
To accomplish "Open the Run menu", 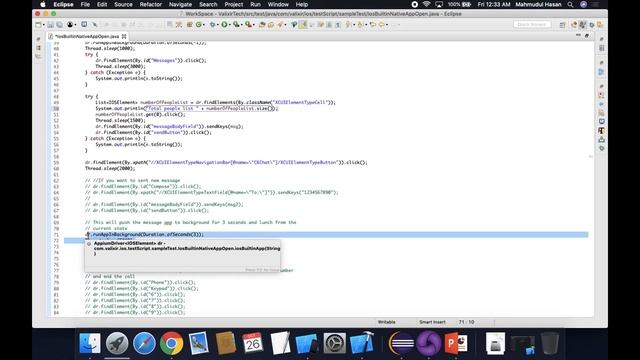I will click(x=255, y=4).
